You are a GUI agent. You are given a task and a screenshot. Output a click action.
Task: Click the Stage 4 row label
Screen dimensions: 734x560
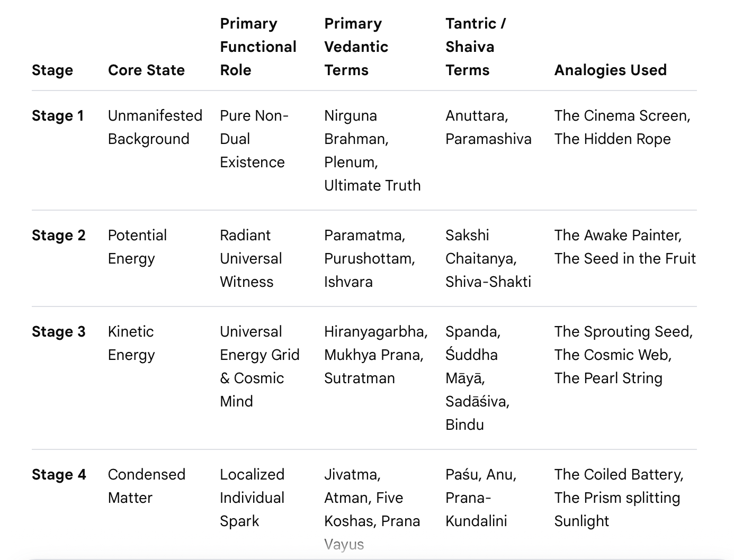coord(59,474)
